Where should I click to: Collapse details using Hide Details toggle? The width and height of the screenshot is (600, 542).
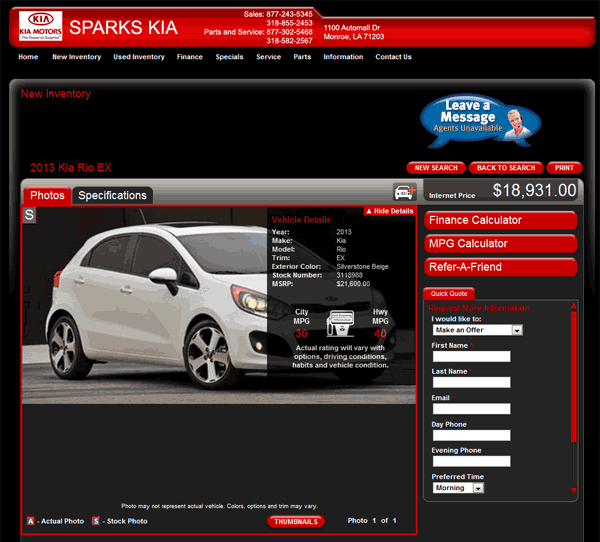coord(390,211)
